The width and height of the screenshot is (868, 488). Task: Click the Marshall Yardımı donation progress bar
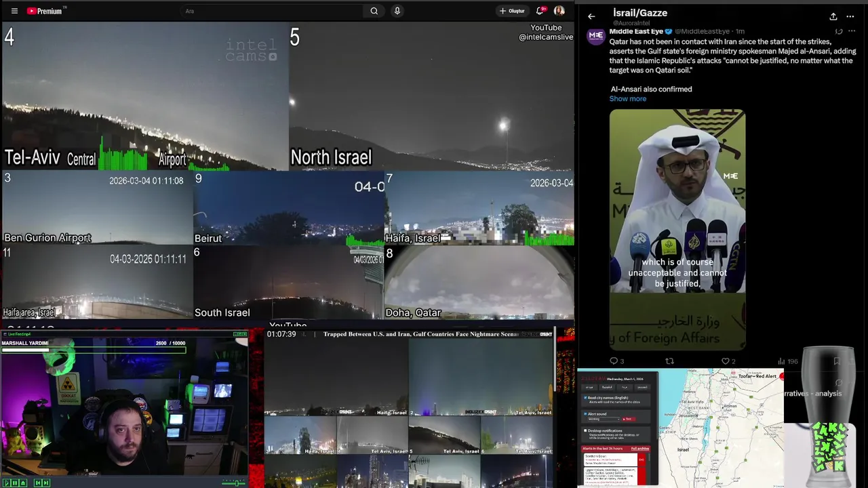[94, 350]
